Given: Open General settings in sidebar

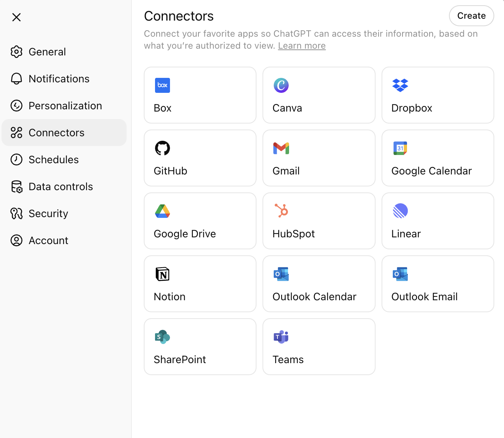Looking at the screenshot, I should (x=47, y=52).
